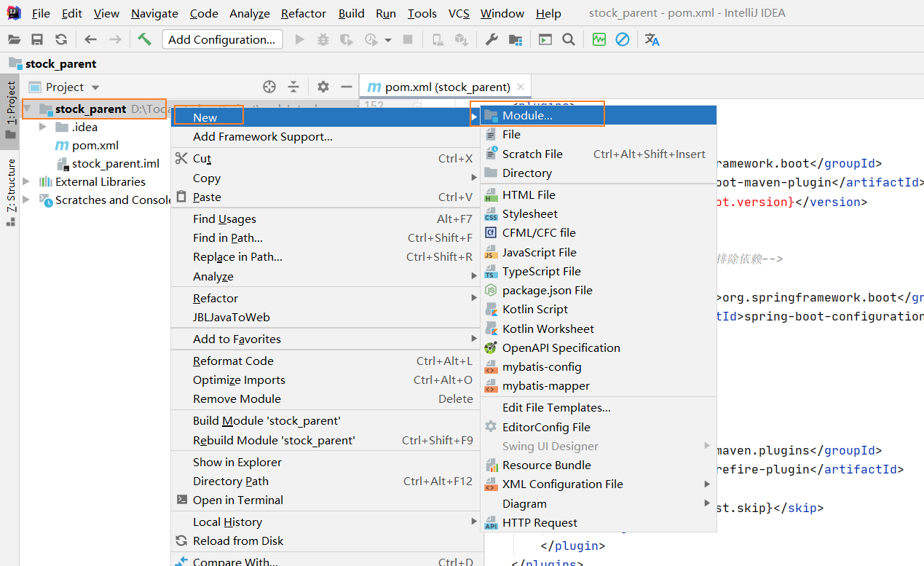The height and width of the screenshot is (566, 924).
Task: Open the Tools menu
Action: (x=422, y=13)
